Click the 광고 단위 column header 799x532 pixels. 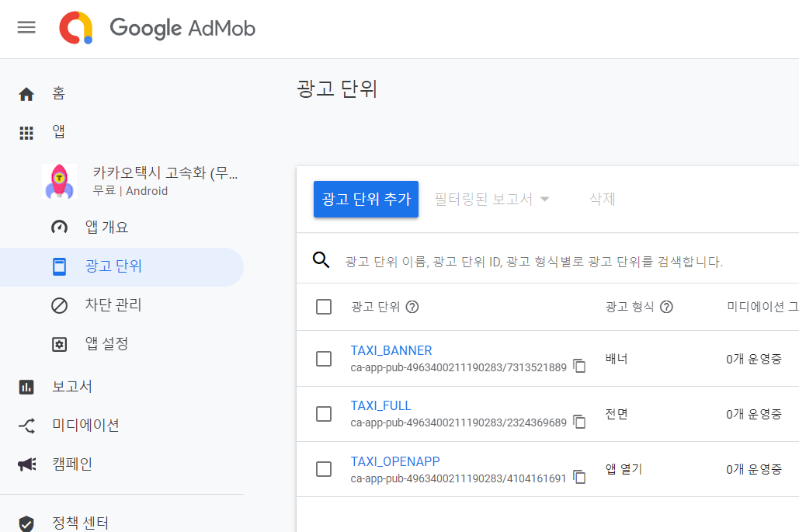coord(376,307)
